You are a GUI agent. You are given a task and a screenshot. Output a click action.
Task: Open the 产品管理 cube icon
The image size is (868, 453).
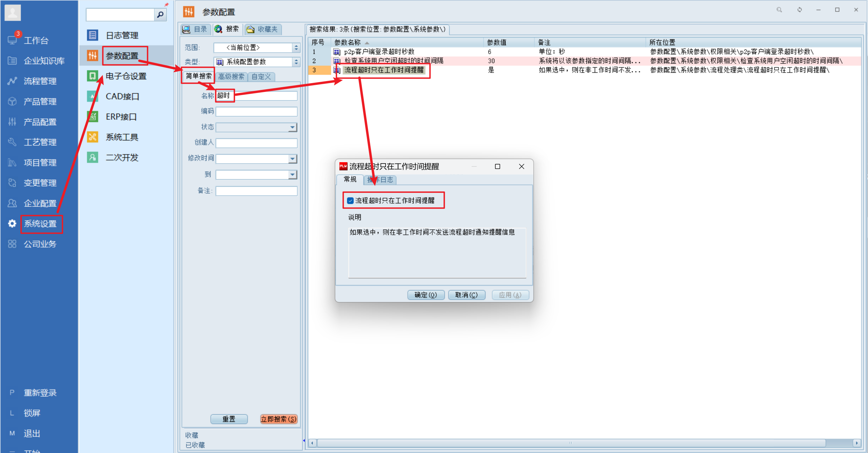pos(12,101)
